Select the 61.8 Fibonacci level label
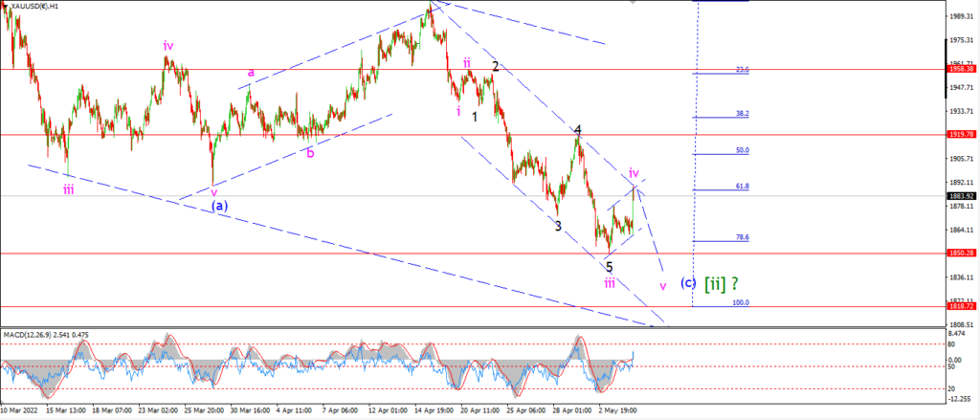 743,187
